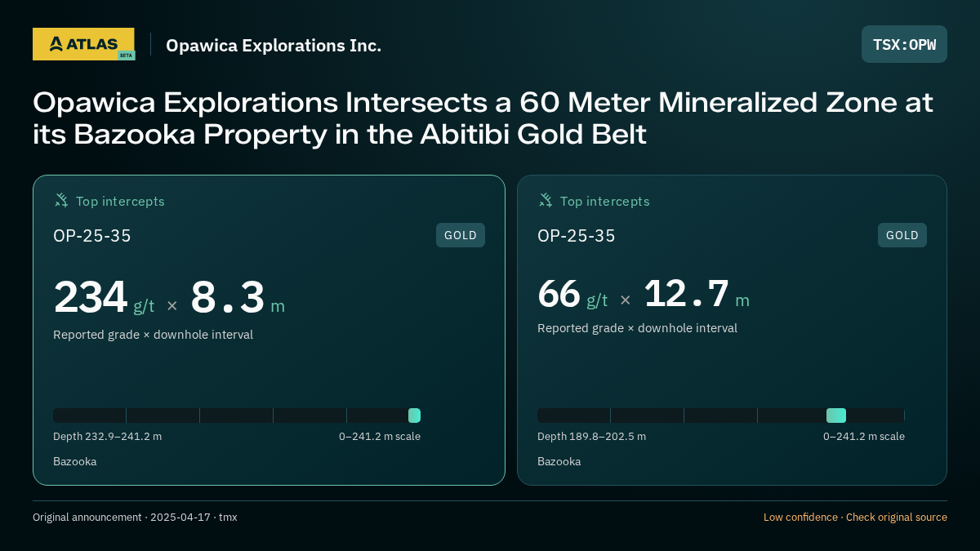
Task: Click OP-25-35 hole ID in left card
Action: [x=92, y=236]
